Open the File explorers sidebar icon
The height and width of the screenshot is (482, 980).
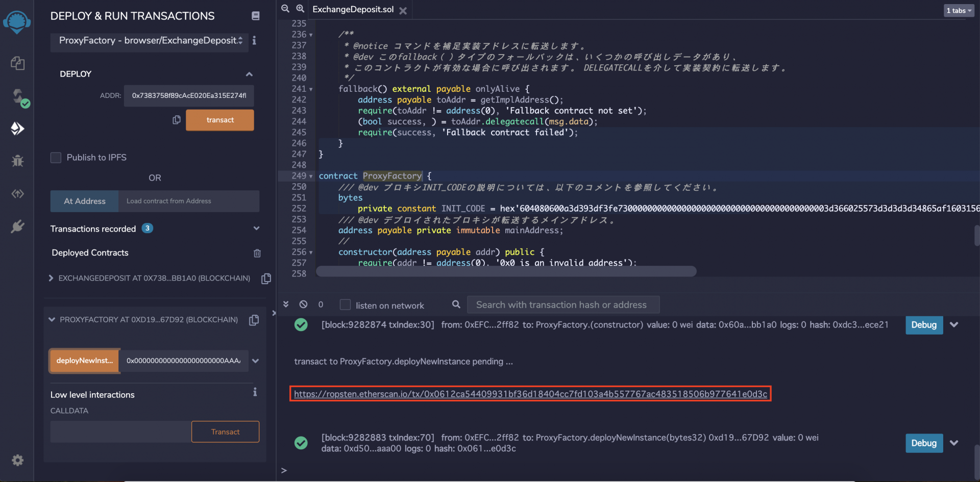(17, 63)
